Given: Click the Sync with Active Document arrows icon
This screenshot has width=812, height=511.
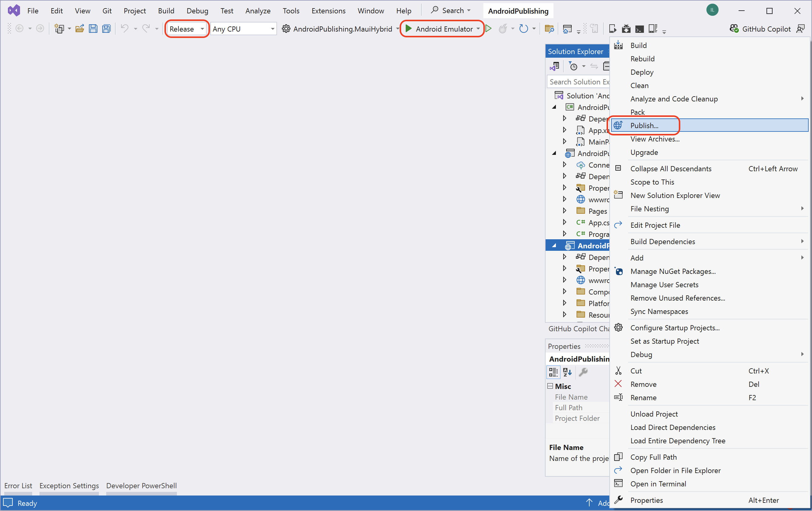Looking at the screenshot, I should [594, 66].
